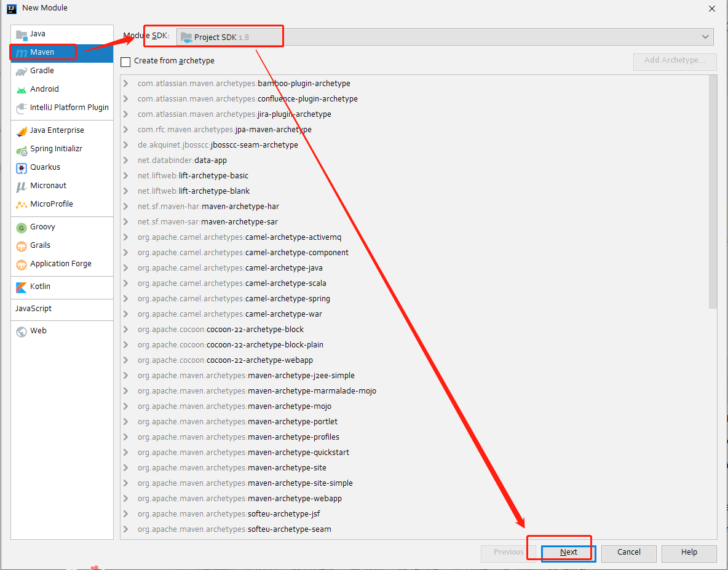Expand the jpa-maven-archetype entry

click(x=125, y=130)
